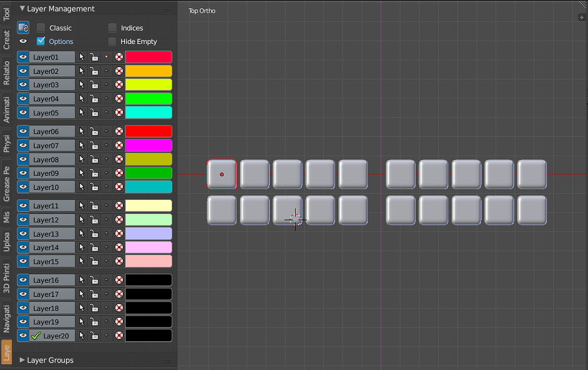
Task: Expand the Layer Groups panel
Action: tap(22, 360)
